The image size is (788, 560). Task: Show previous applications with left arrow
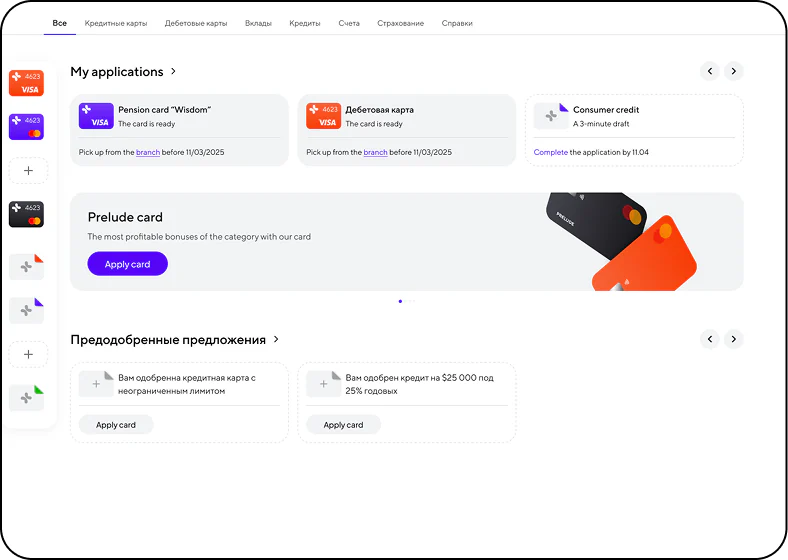[x=710, y=71]
